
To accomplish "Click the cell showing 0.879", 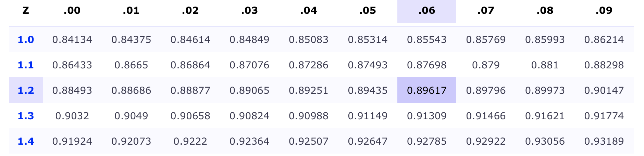I will (486, 65).
